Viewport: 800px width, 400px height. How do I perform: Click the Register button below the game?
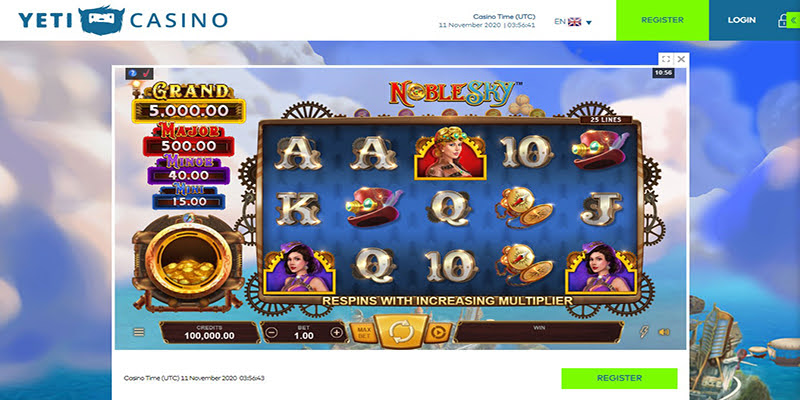(x=619, y=378)
